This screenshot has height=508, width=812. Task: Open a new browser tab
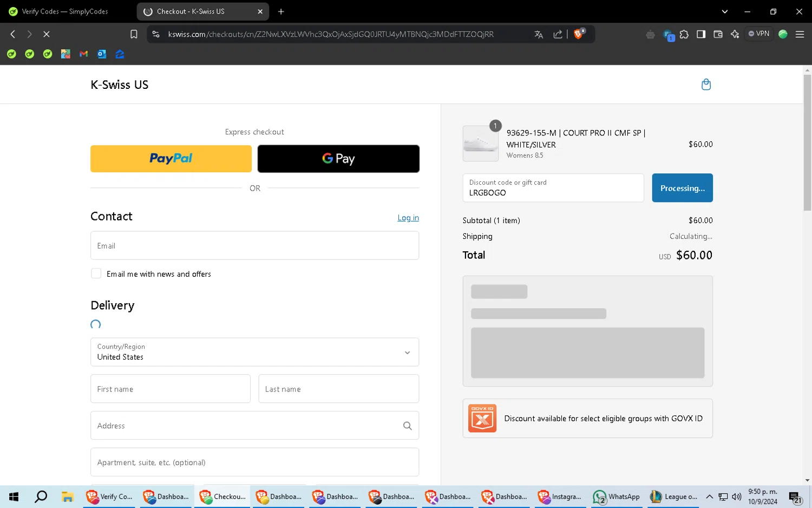(281, 11)
